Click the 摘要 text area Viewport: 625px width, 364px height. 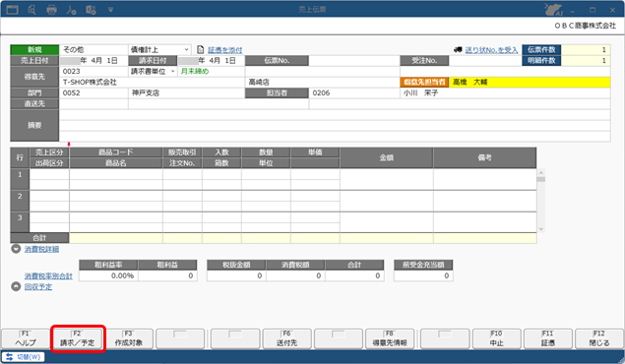[335, 126]
